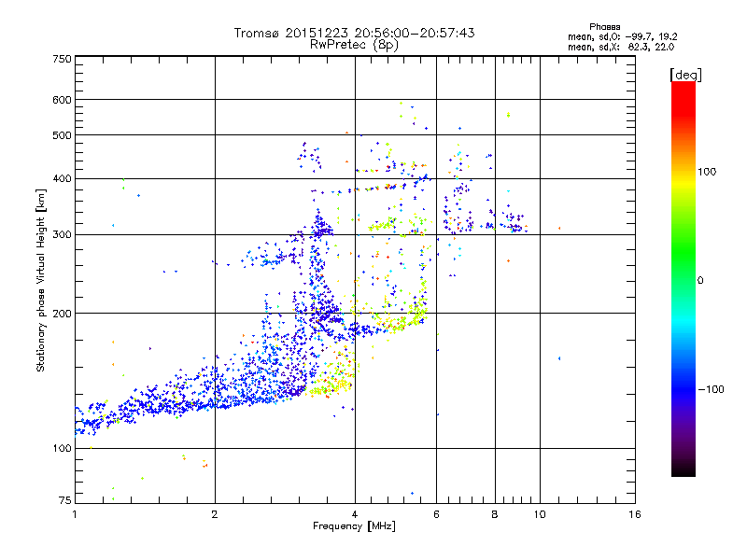
Task: Click the 'mean, sd,O: -99.7, 19.2' text
Action: coord(622,36)
